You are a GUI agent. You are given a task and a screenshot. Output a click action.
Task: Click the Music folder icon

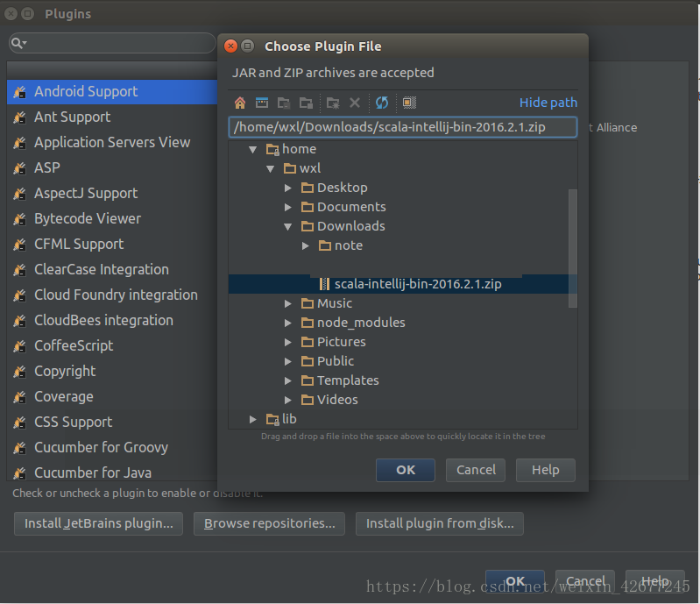308,304
